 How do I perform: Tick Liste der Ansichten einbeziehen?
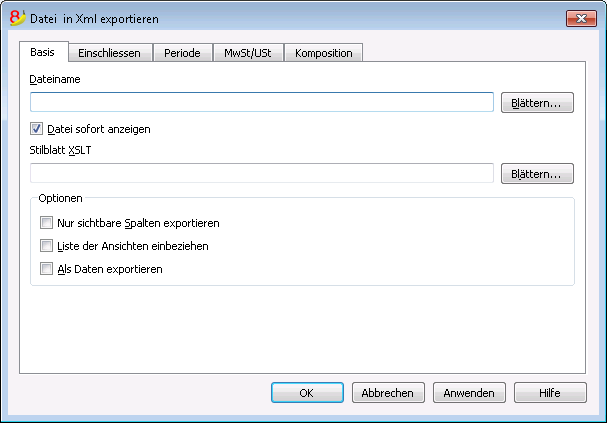(46, 245)
